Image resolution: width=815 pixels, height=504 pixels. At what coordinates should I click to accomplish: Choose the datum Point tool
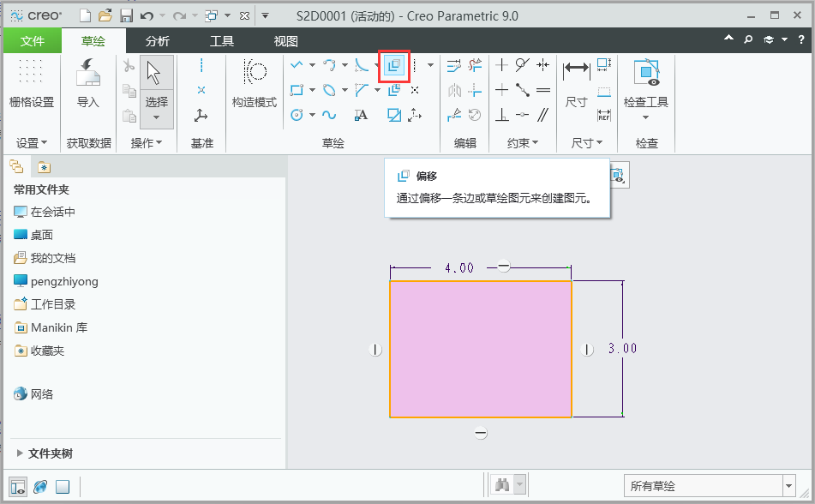(201, 90)
